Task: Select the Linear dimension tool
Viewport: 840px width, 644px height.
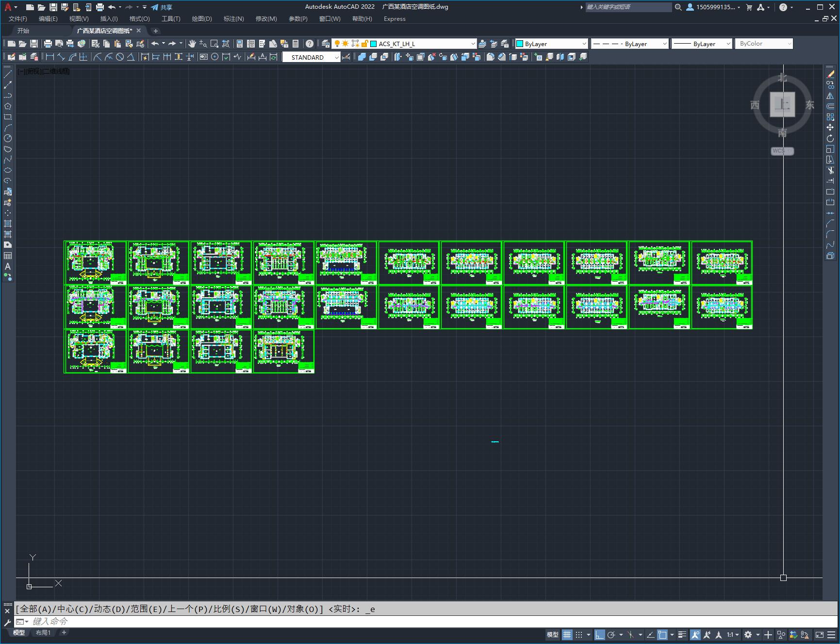Action: (x=50, y=57)
